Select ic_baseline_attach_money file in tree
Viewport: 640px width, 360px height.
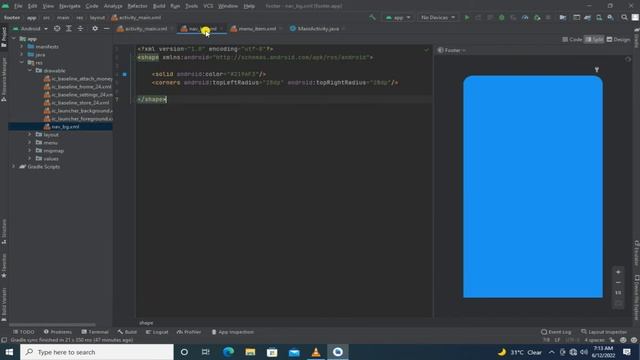coord(78,78)
